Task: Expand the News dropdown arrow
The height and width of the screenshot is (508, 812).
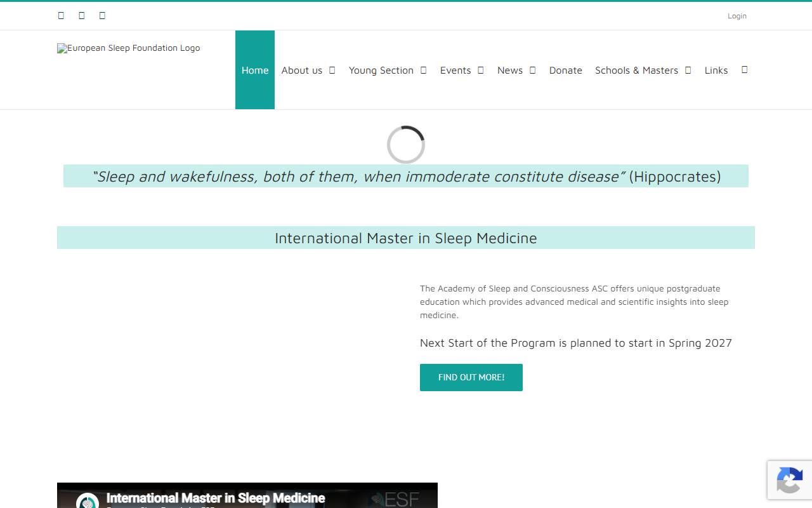Action: click(x=532, y=70)
